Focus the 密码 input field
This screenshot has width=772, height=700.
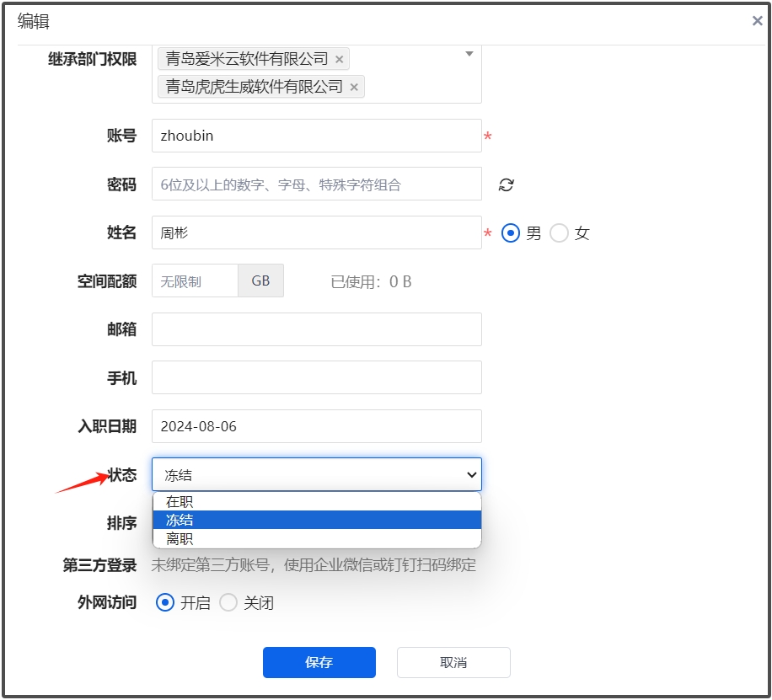click(x=316, y=184)
